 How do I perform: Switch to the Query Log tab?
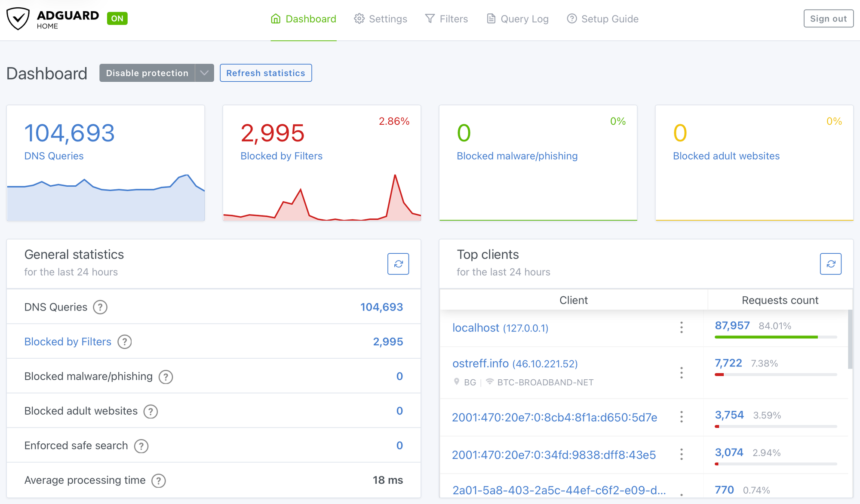pyautogui.click(x=518, y=19)
